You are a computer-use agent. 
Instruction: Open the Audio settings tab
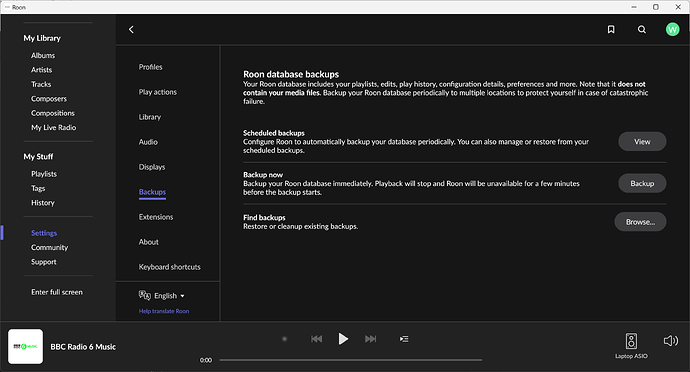point(148,142)
